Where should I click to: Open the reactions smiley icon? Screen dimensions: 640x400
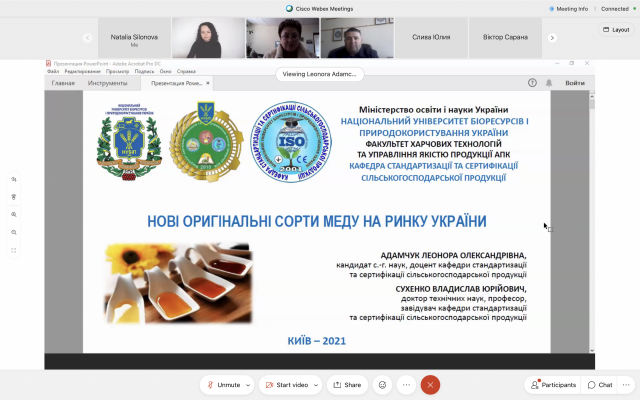point(382,385)
